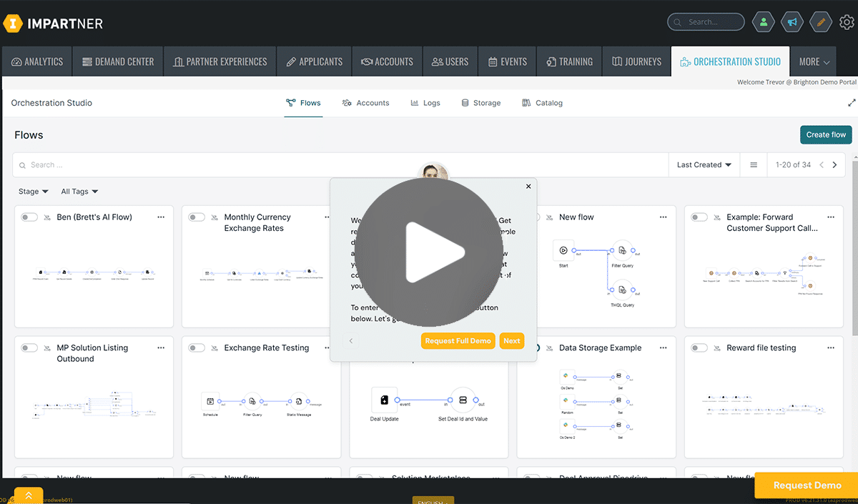
Task: Play the demo video
Action: click(x=429, y=252)
